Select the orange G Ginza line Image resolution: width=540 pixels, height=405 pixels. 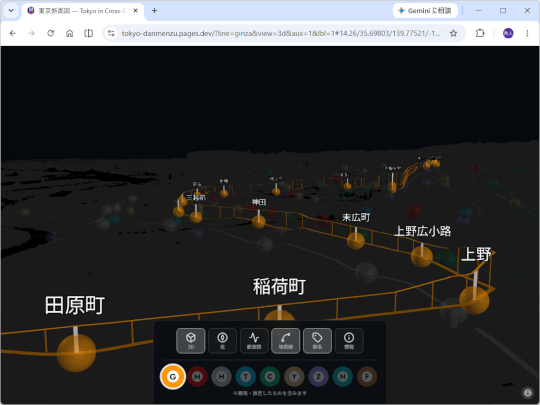pyautogui.click(x=173, y=376)
